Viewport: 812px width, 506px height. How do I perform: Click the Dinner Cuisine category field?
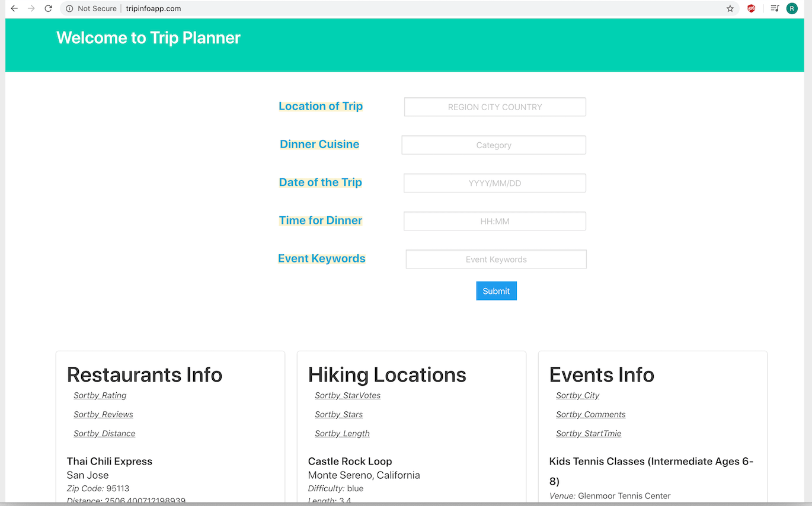click(x=494, y=145)
